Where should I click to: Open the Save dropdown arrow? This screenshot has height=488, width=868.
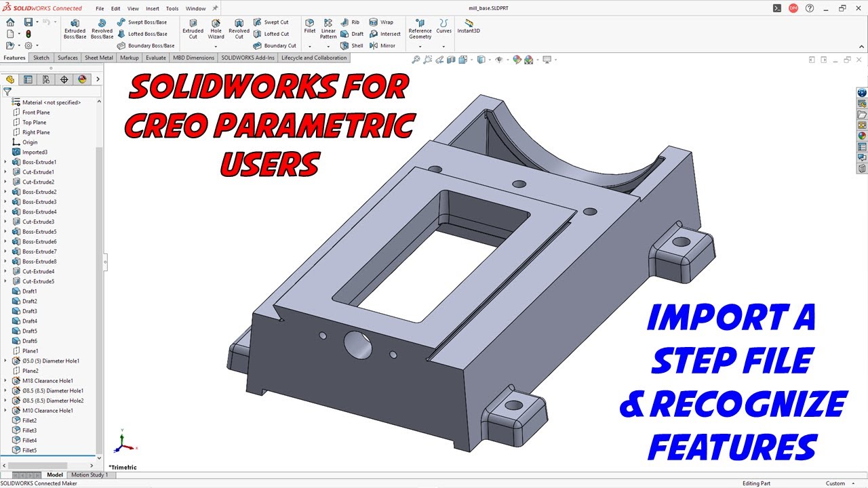tap(37, 22)
